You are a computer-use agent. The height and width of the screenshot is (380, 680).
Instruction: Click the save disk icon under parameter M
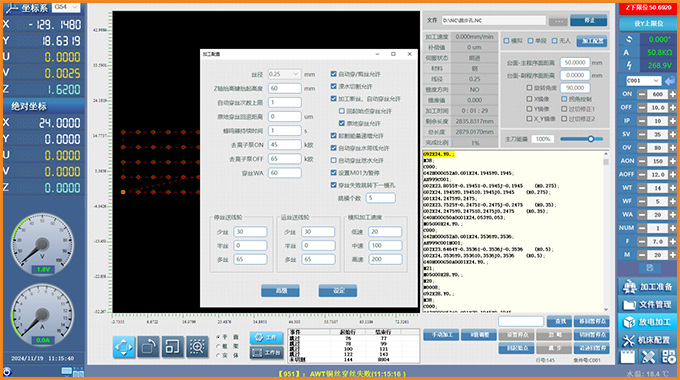[650, 268]
